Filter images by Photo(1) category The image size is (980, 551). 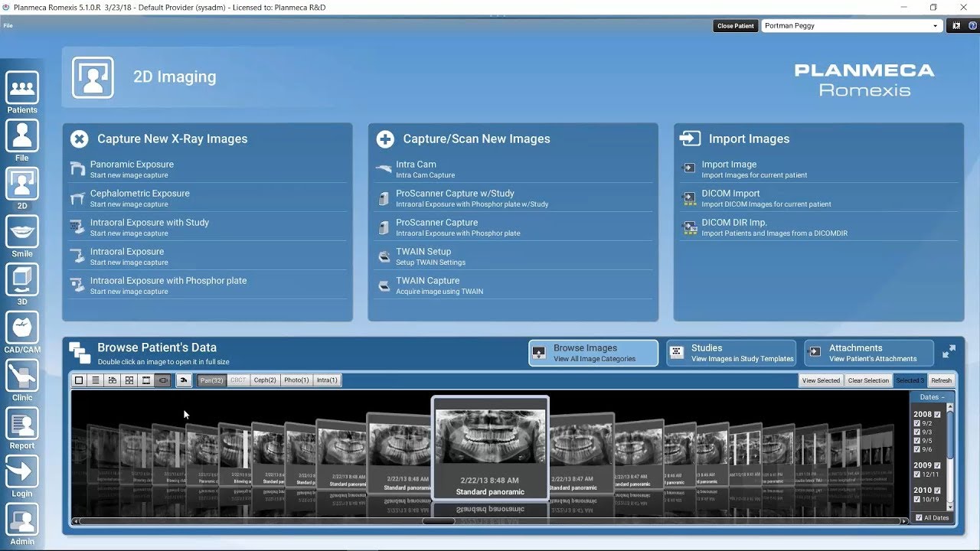pos(296,380)
